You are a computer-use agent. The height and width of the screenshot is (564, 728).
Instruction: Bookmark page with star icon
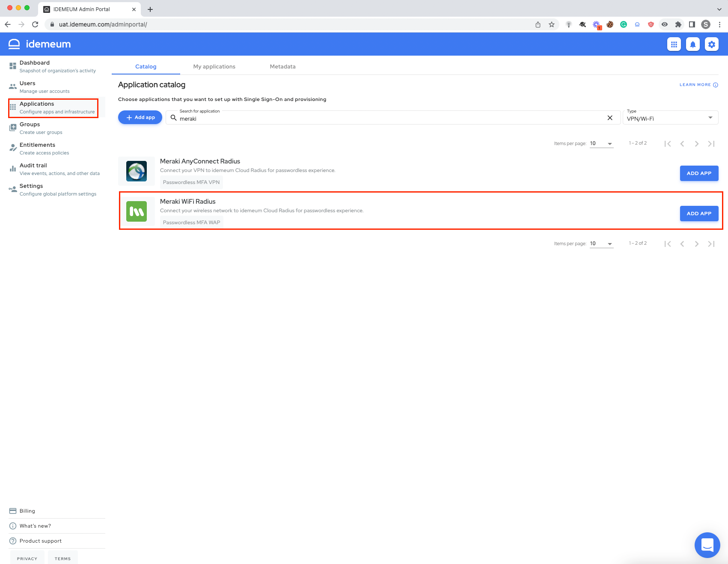pos(552,24)
